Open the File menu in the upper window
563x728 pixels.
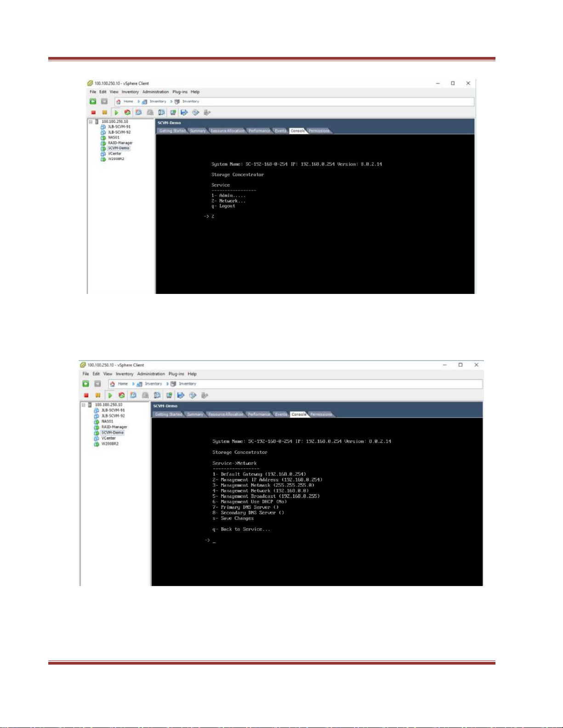tap(93, 92)
